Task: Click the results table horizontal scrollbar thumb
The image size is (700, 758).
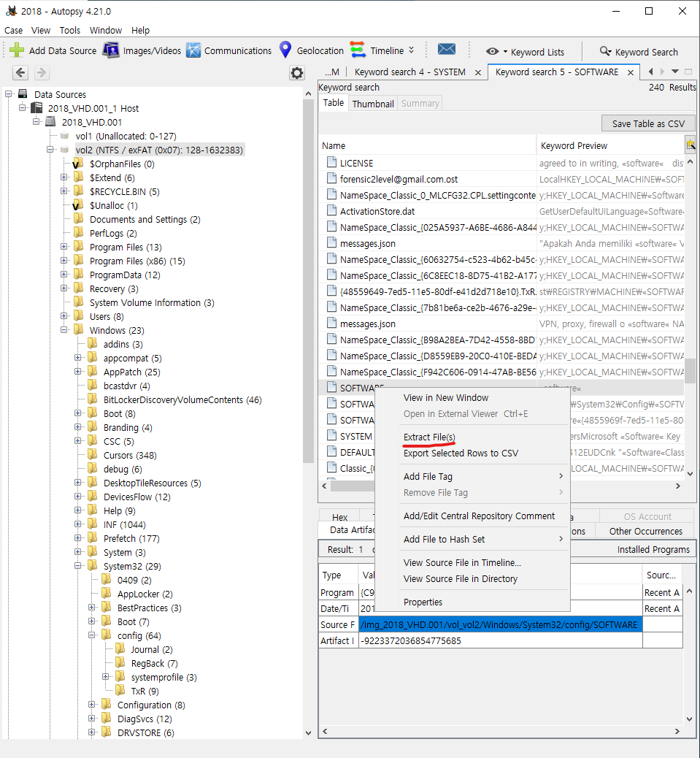Action: (353, 486)
